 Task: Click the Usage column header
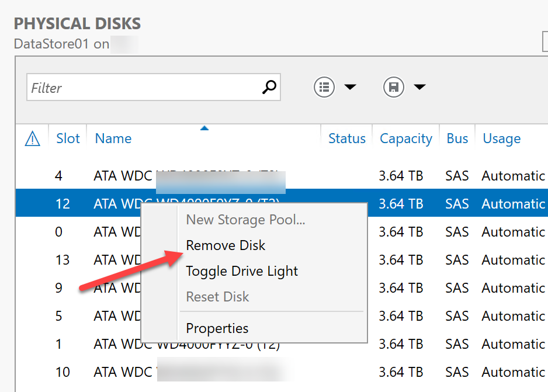pos(501,139)
